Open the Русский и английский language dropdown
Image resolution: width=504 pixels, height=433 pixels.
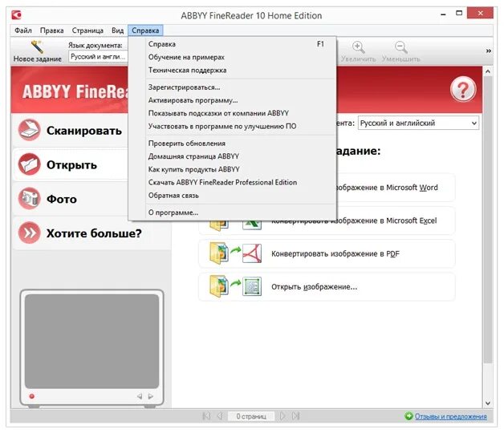tap(418, 123)
